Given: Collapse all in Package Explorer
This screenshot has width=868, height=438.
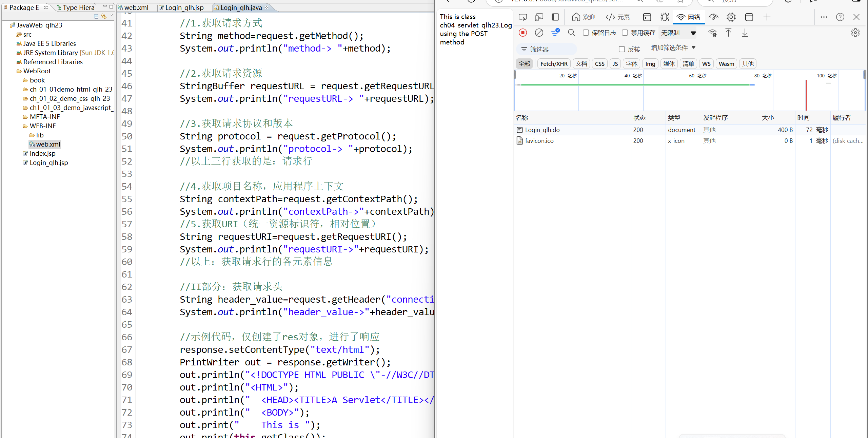Looking at the screenshot, I should 96,16.
